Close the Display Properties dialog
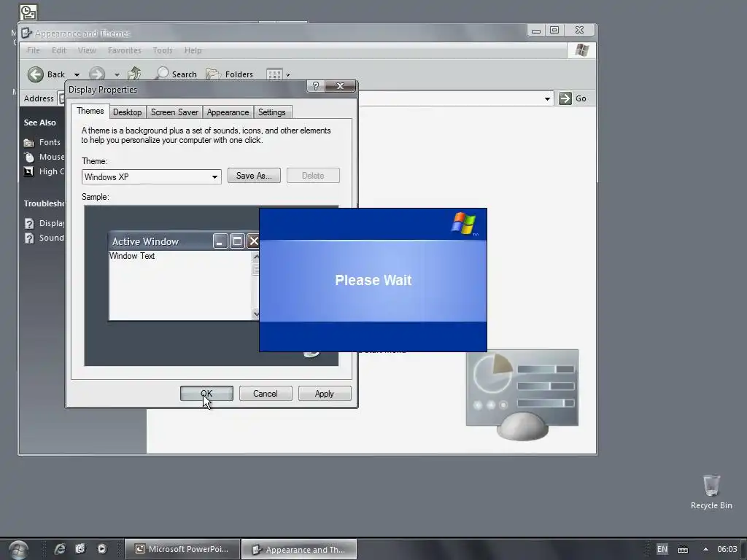Image resolution: width=747 pixels, height=560 pixels. tap(340, 86)
